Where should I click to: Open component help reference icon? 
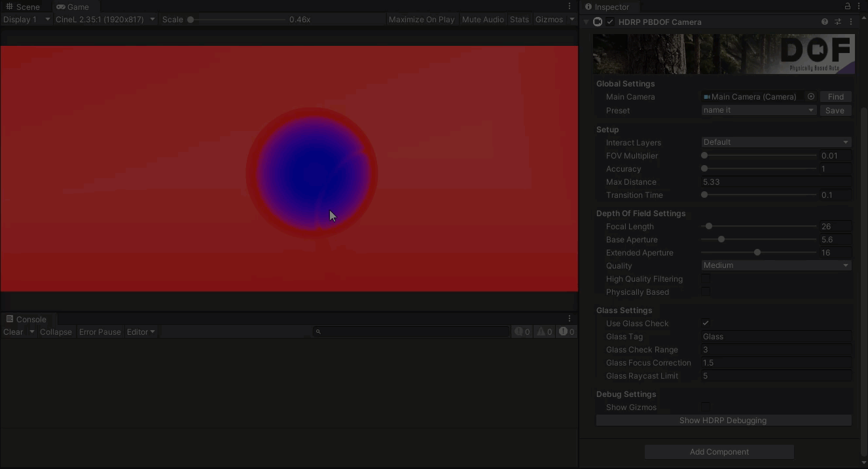[x=824, y=22]
